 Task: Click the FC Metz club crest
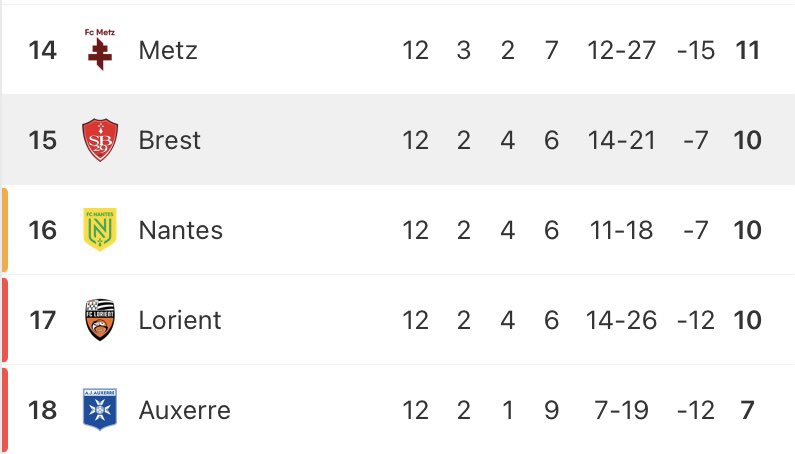click(x=100, y=49)
